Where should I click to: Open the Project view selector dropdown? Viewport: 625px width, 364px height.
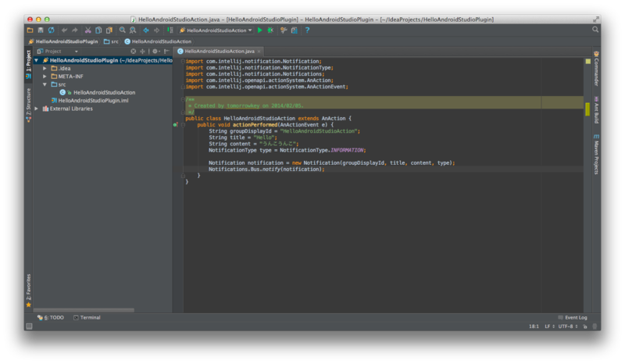pos(58,52)
